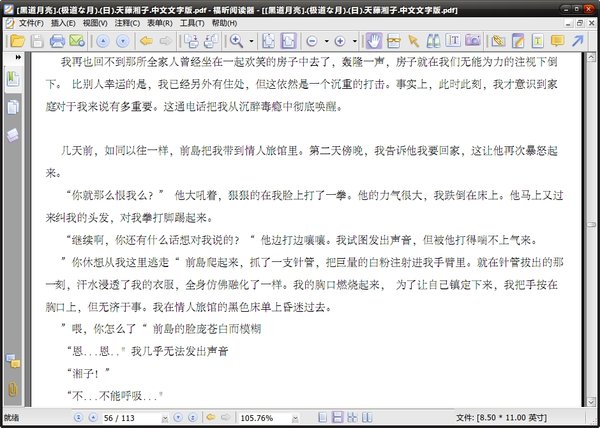Open the 工具(T) menu
This screenshot has height=428, width=600.
pos(192,23)
